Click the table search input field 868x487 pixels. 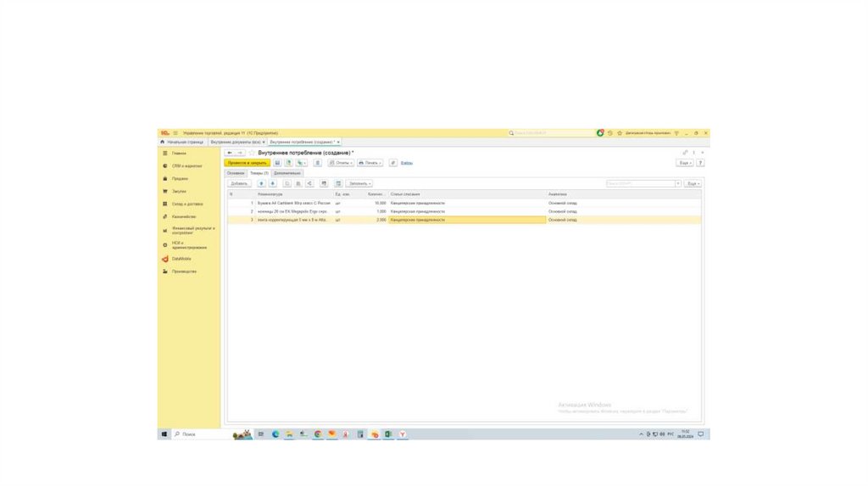click(x=640, y=183)
